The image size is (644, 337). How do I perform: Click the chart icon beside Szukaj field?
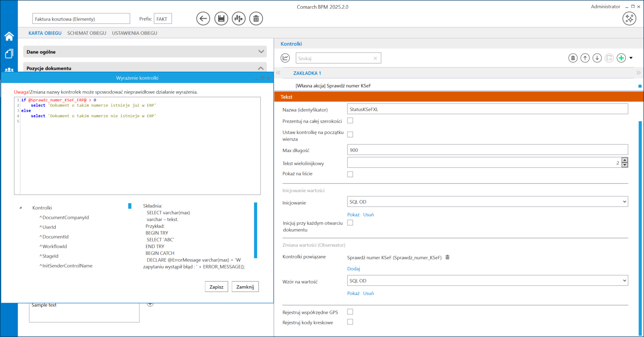point(285,58)
